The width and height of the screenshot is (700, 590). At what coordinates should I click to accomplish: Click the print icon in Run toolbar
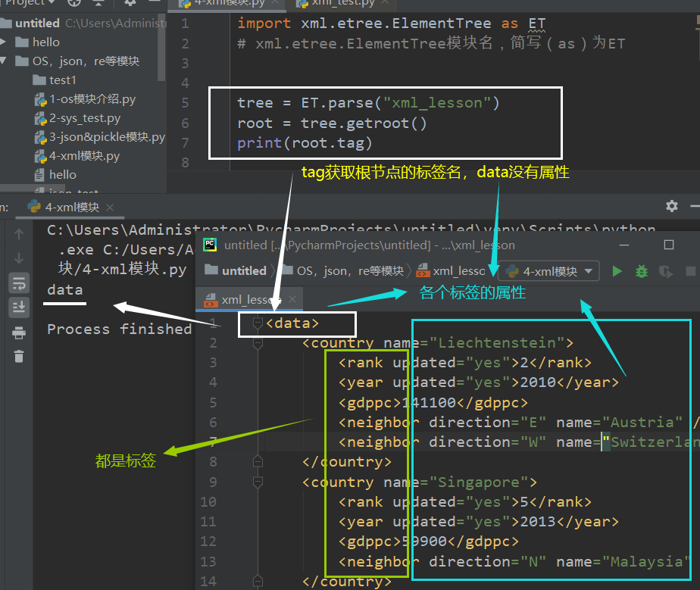pos(19,332)
